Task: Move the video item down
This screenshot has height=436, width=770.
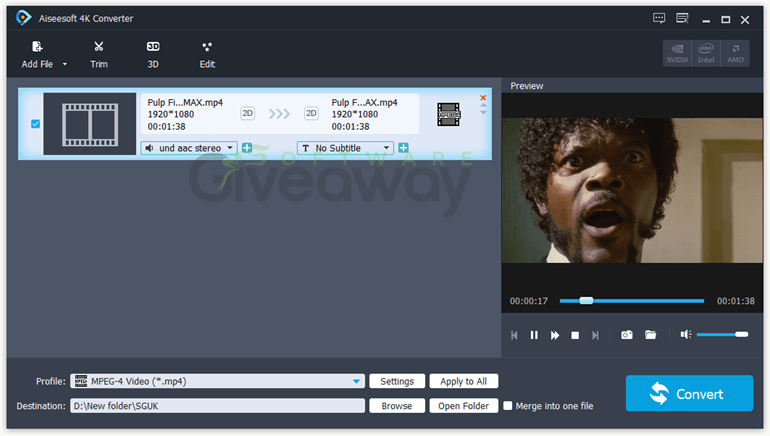Action: pyautogui.click(x=483, y=112)
